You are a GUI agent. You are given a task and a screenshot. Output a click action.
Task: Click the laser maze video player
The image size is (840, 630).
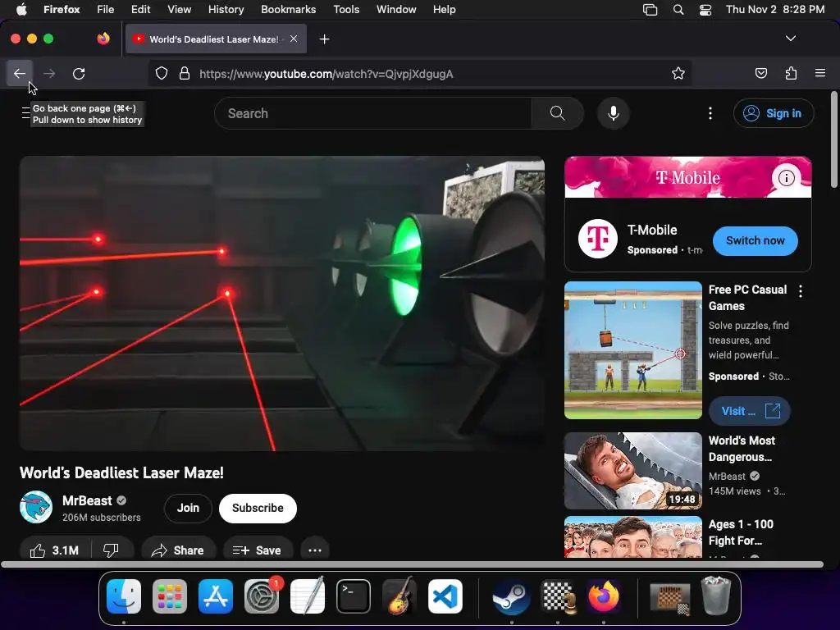282,304
